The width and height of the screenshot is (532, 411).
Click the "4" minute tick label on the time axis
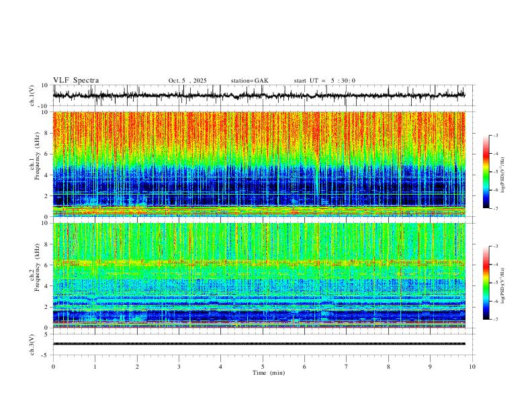(220, 367)
